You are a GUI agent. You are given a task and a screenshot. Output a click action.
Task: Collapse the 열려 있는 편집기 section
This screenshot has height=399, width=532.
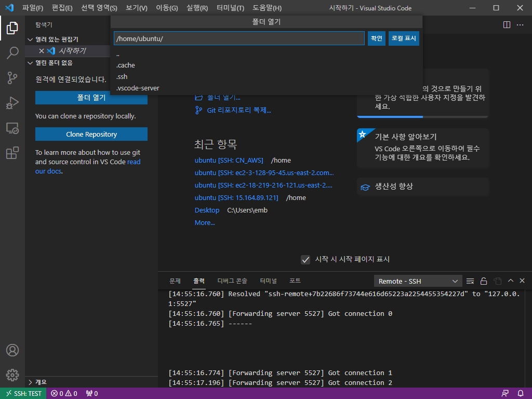[30, 39]
